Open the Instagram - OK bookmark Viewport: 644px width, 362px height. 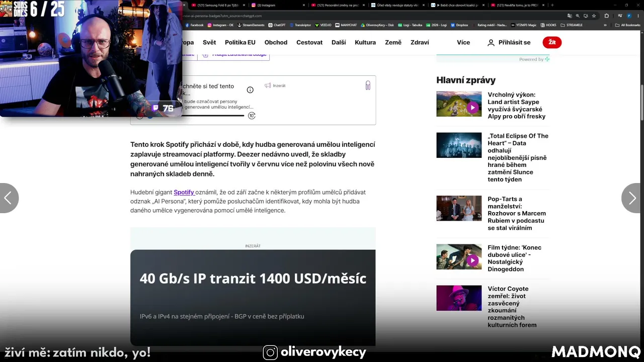[x=220, y=25]
